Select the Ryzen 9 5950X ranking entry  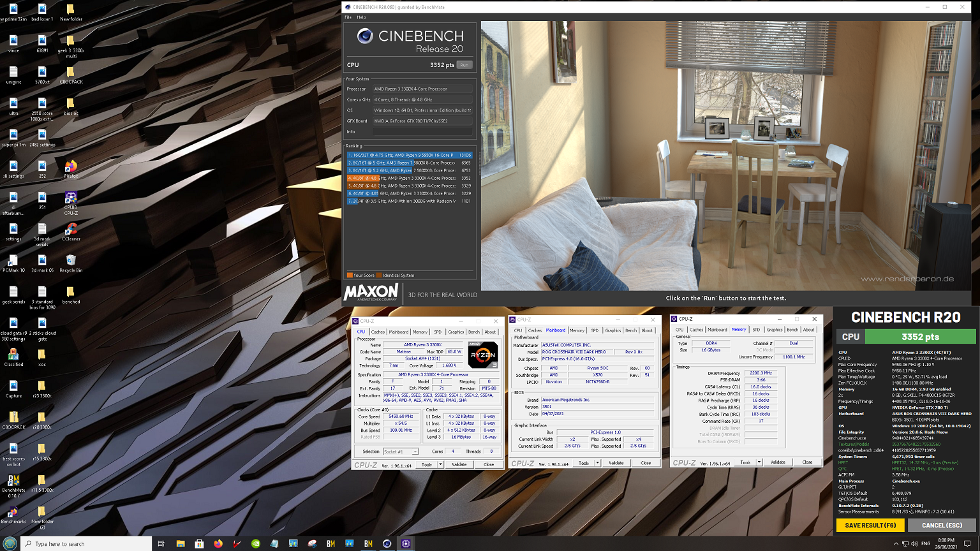pos(410,155)
